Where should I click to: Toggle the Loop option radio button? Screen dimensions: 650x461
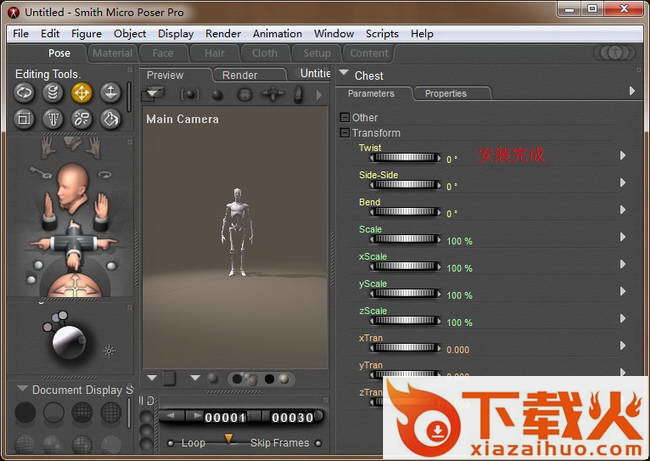[x=170, y=443]
